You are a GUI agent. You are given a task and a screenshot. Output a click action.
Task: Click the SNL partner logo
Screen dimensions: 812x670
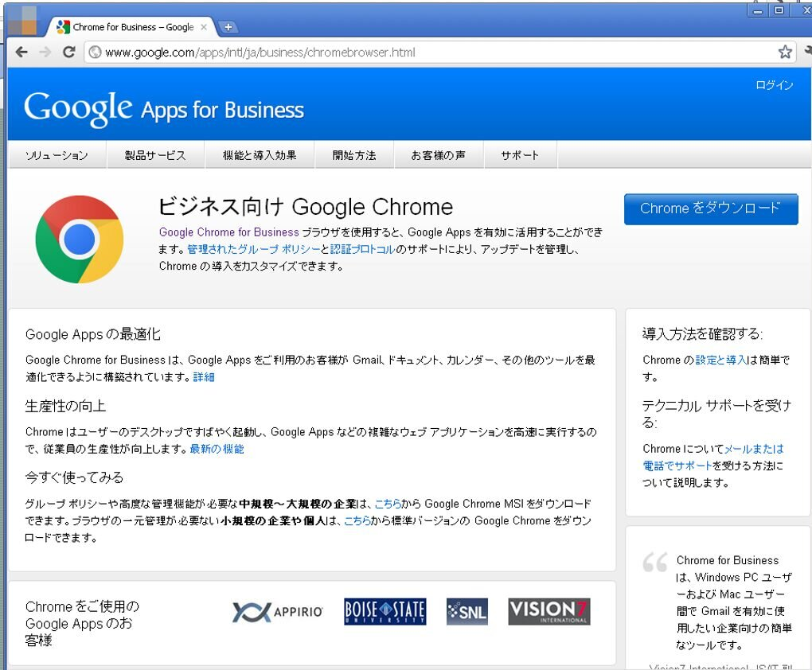point(467,612)
